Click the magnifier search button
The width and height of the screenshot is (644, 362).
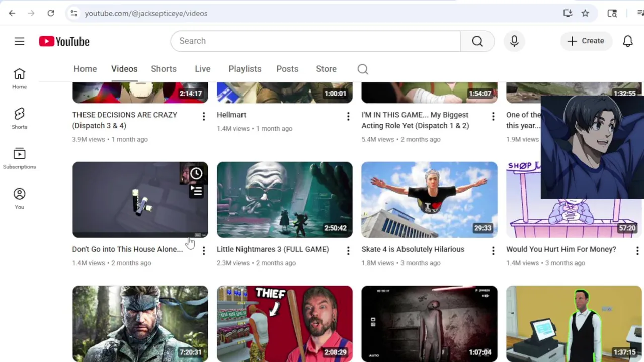tap(477, 41)
